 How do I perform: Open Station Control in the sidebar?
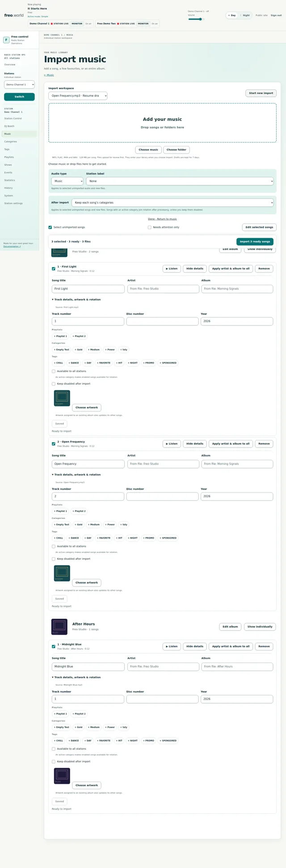[x=13, y=119]
